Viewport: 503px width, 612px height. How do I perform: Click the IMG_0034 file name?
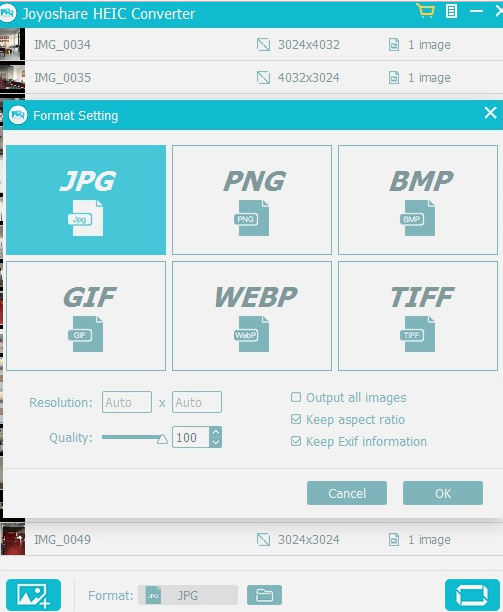(62, 44)
